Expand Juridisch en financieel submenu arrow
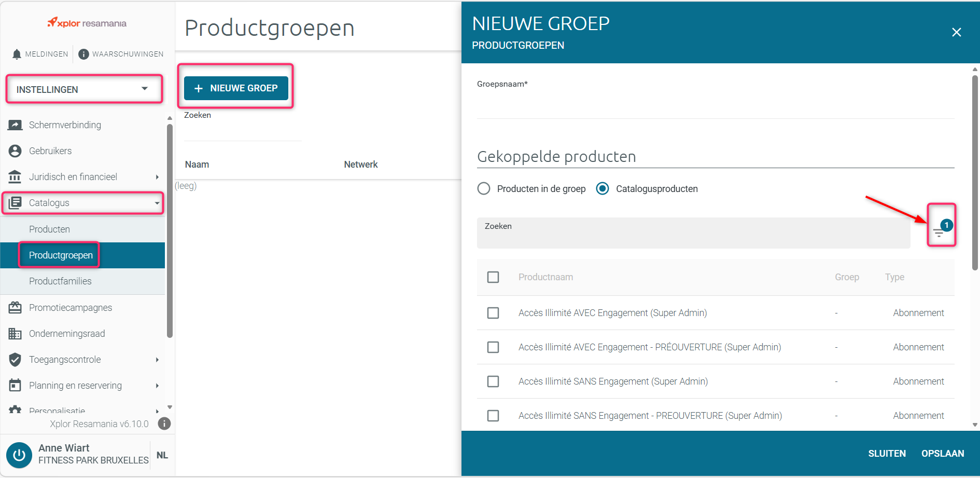 157,177
